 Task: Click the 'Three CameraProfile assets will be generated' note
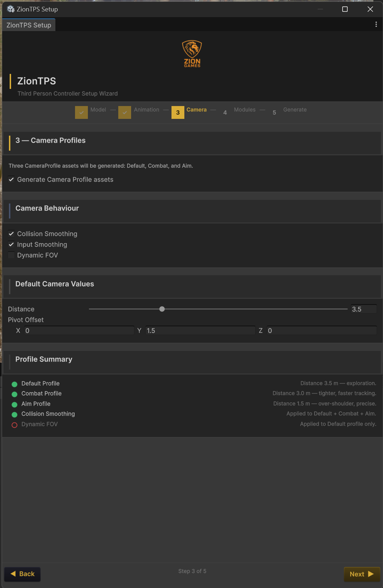pos(101,166)
